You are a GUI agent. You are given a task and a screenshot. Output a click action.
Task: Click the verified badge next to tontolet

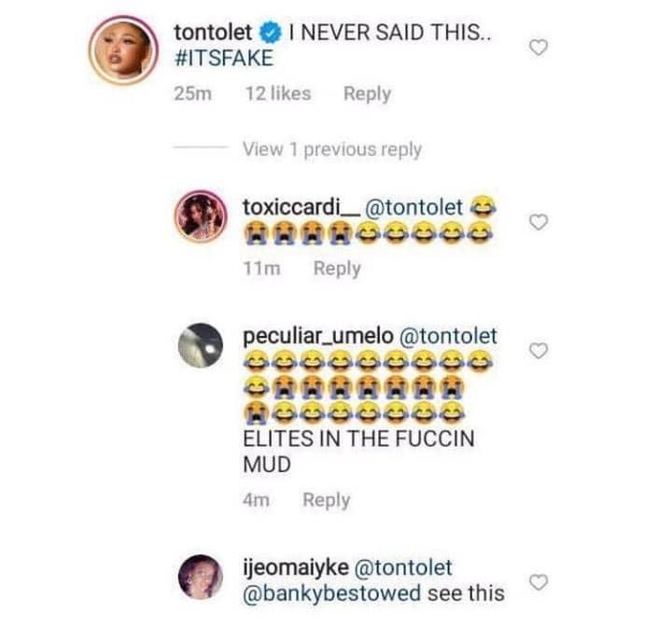(x=270, y=33)
